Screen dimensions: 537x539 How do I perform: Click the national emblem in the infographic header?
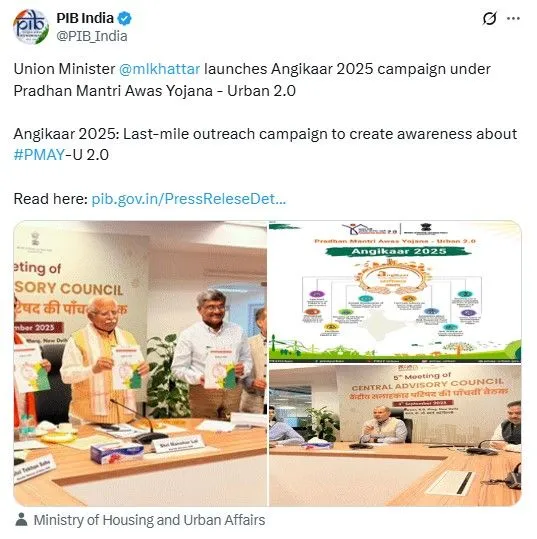424,227
